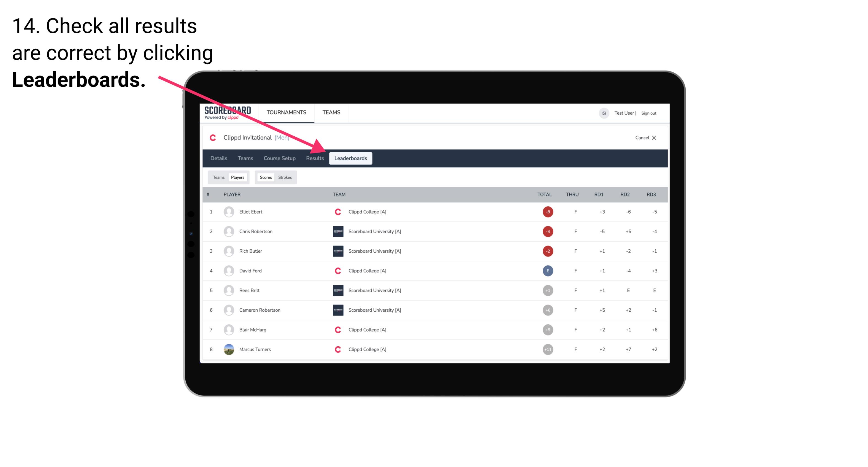This screenshot has width=868, height=467.
Task: Toggle the Scores filter button
Action: 266,177
